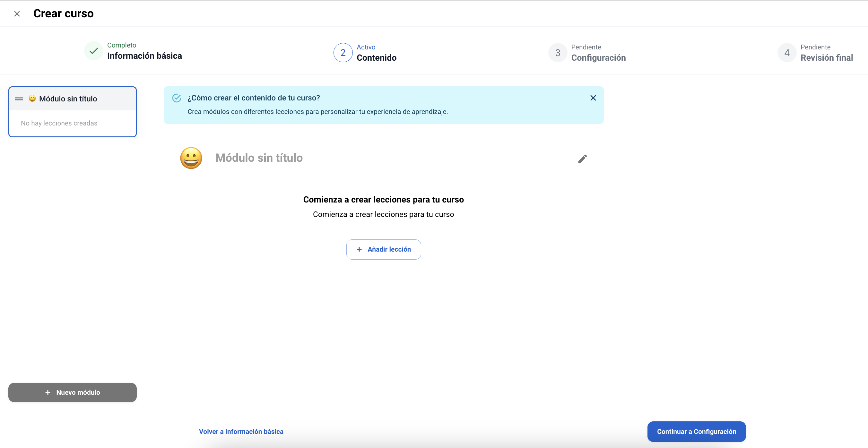Click the banner description about creating modules
The width and height of the screenshot is (868, 448).
pos(317,111)
